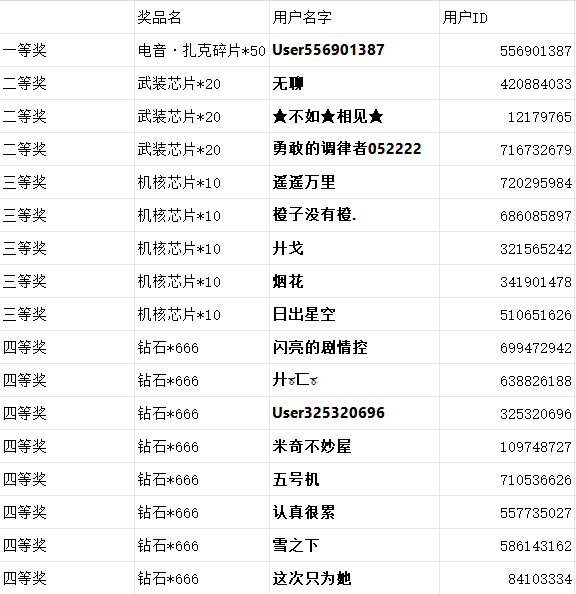576x594 pixels.
Task: Select ID cell 699472942
Action: [507, 347]
